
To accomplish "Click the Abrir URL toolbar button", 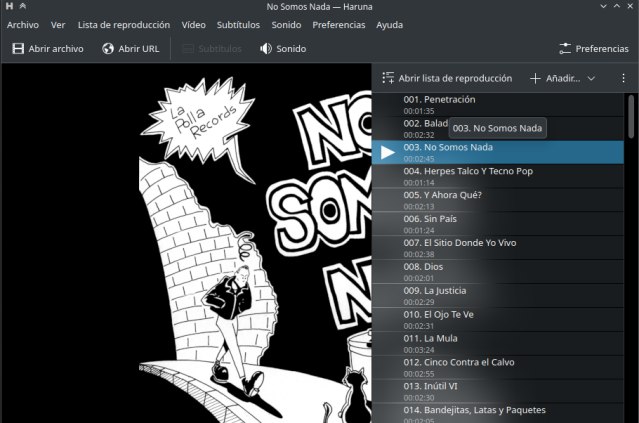I will click(x=131, y=48).
